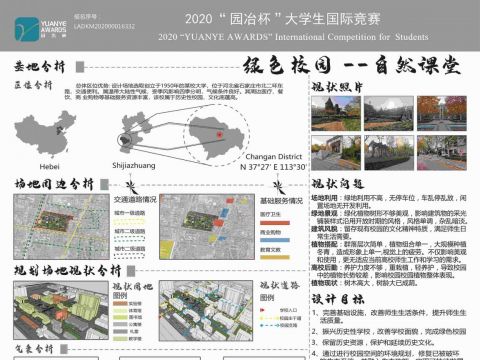Image resolution: width=480 pixels, height=360 pixels.
Task: Click the yellow campus main road legend line
Action: (x=269, y=318)
